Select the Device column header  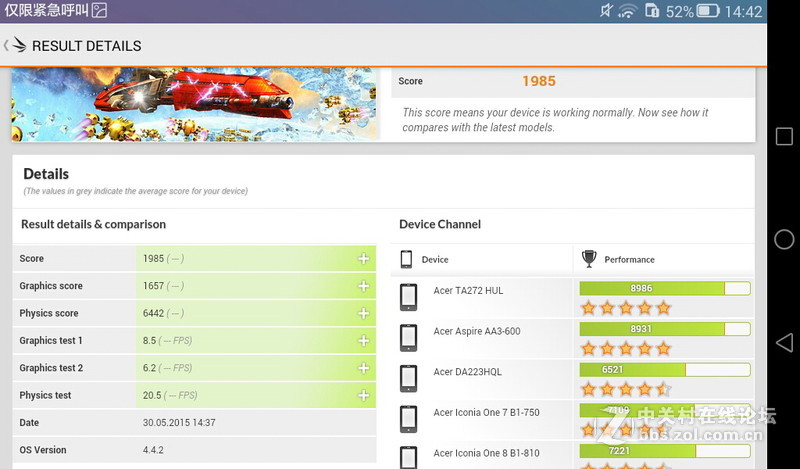[435, 259]
